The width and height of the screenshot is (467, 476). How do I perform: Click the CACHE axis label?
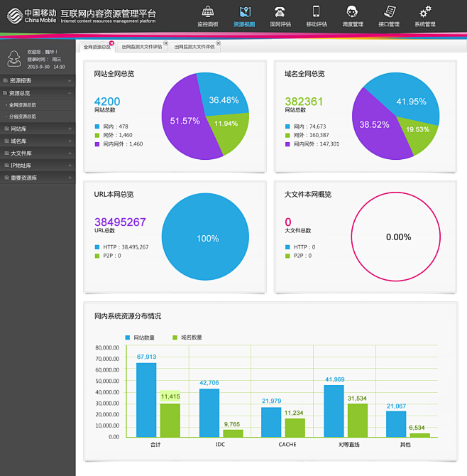tap(287, 445)
